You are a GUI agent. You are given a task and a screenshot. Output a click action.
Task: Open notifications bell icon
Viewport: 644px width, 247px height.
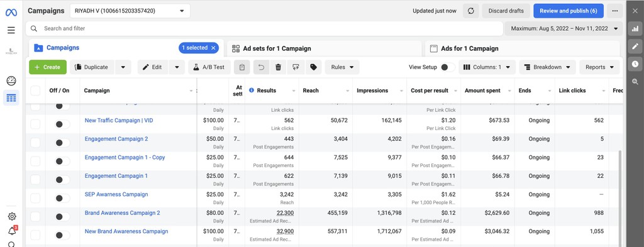click(x=12, y=231)
